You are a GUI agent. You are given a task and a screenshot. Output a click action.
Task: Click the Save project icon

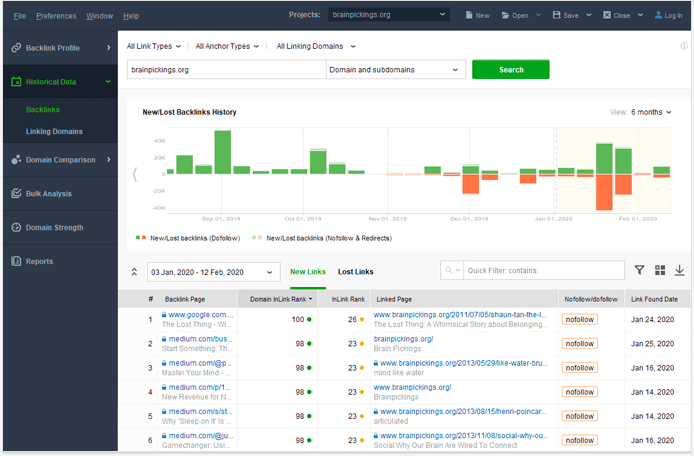557,16
